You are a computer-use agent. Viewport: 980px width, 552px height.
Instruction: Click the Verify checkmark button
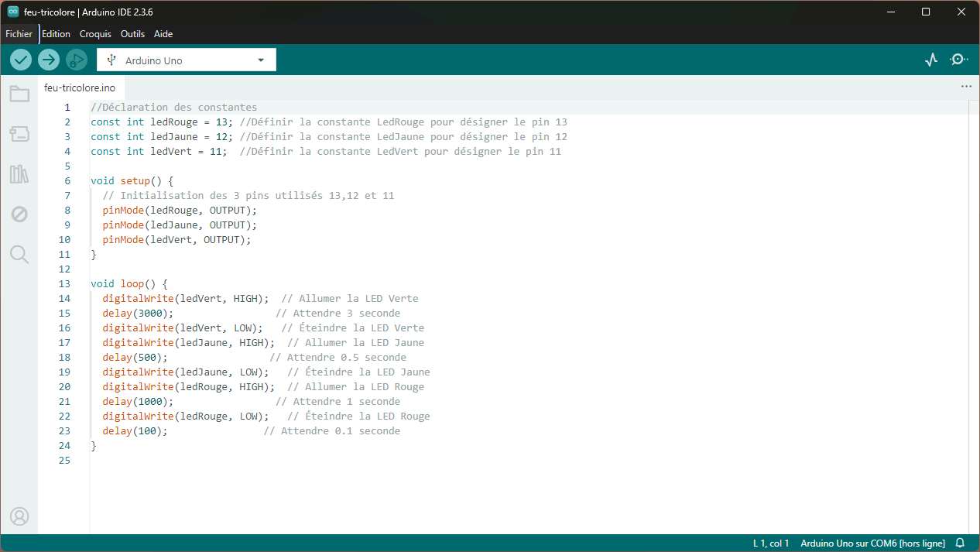tap(21, 60)
